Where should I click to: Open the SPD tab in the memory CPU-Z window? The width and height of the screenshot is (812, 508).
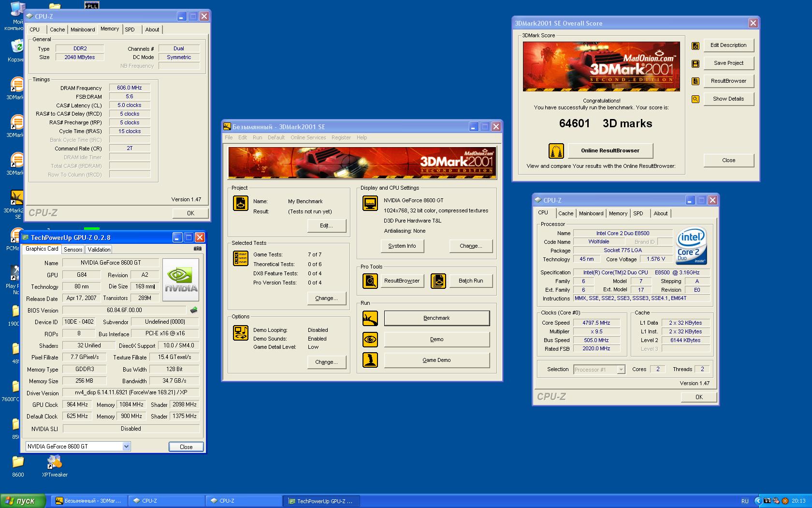point(130,30)
